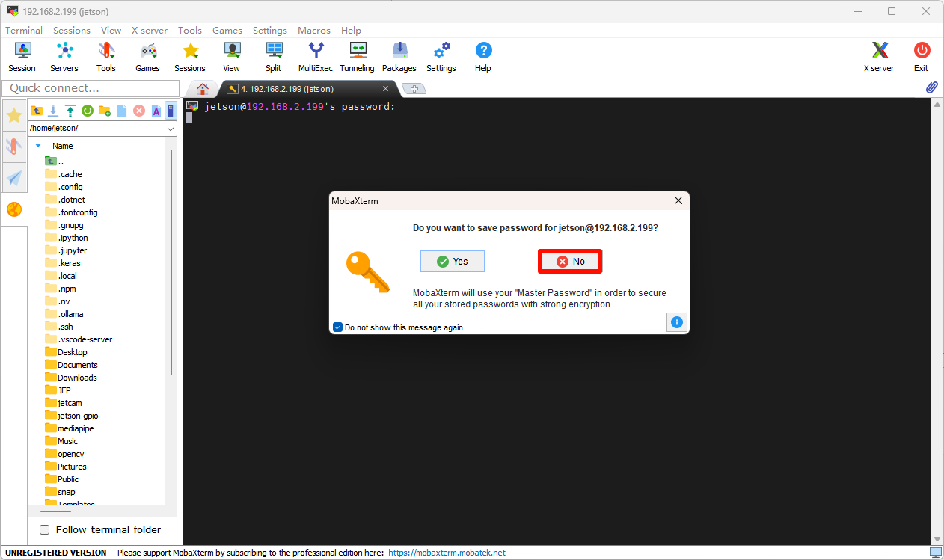Open terminal in current folder icon
The image size is (944, 560).
(171, 111)
